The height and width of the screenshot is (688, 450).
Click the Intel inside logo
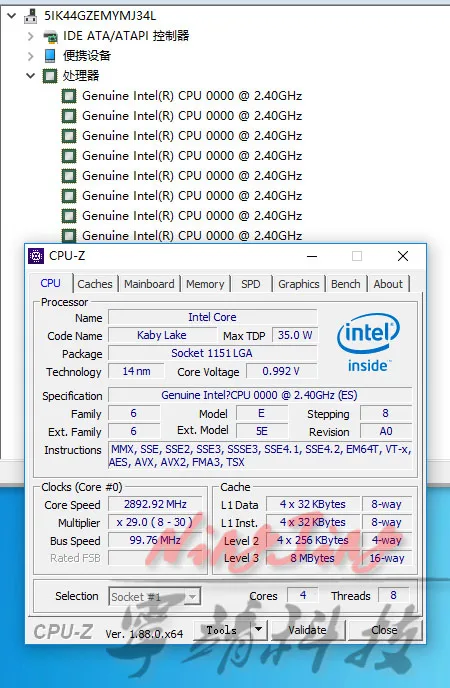[x=368, y=343]
